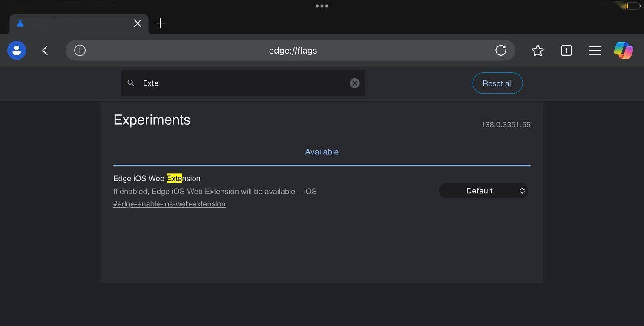Viewport: 644px width, 326px height.
Task: Close the current flags tab
Action: pos(138,23)
